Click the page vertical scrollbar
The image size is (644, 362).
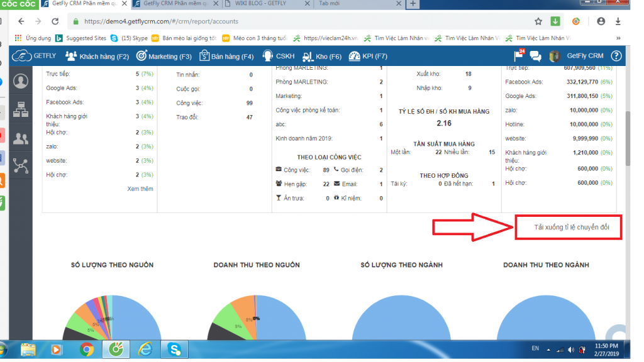(x=628, y=138)
